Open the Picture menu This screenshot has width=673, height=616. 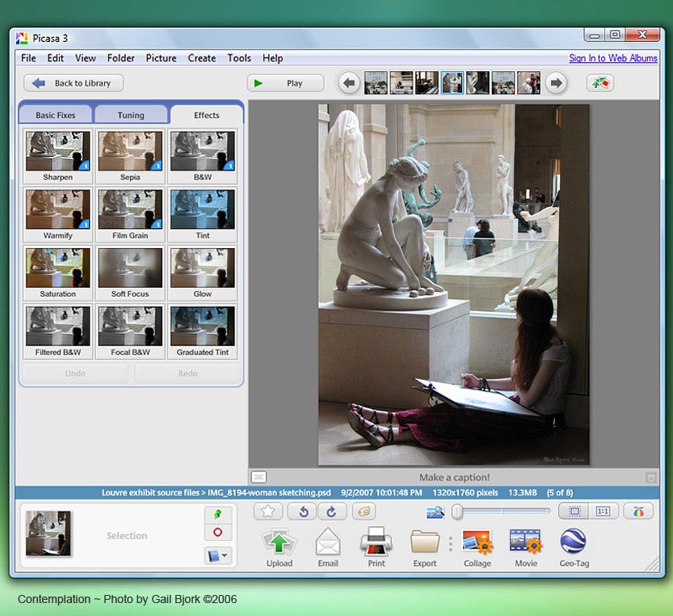(161, 58)
